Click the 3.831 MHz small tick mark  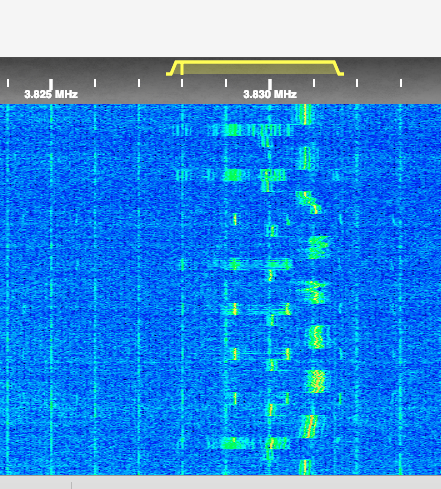tap(314, 83)
